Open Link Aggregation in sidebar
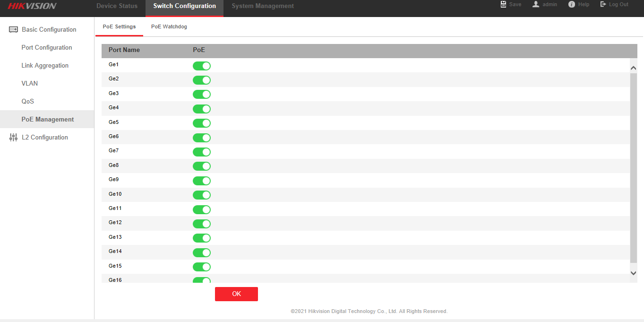 tap(45, 66)
